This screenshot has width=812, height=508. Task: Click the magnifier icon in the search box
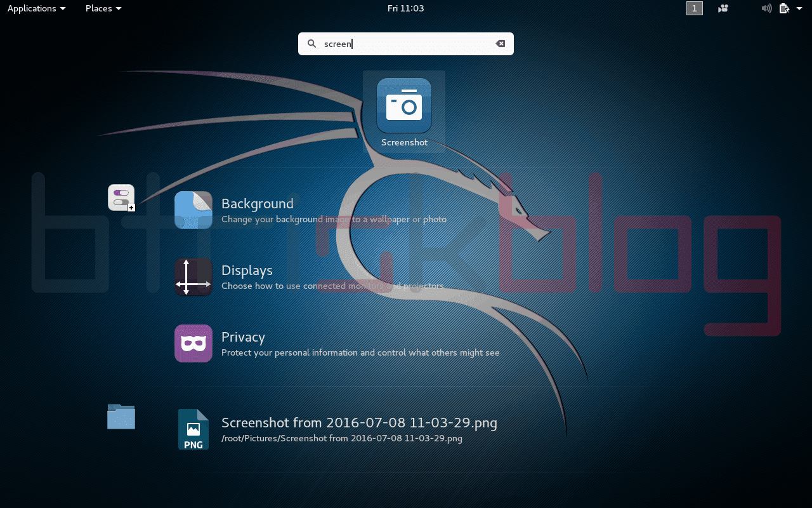(x=311, y=44)
